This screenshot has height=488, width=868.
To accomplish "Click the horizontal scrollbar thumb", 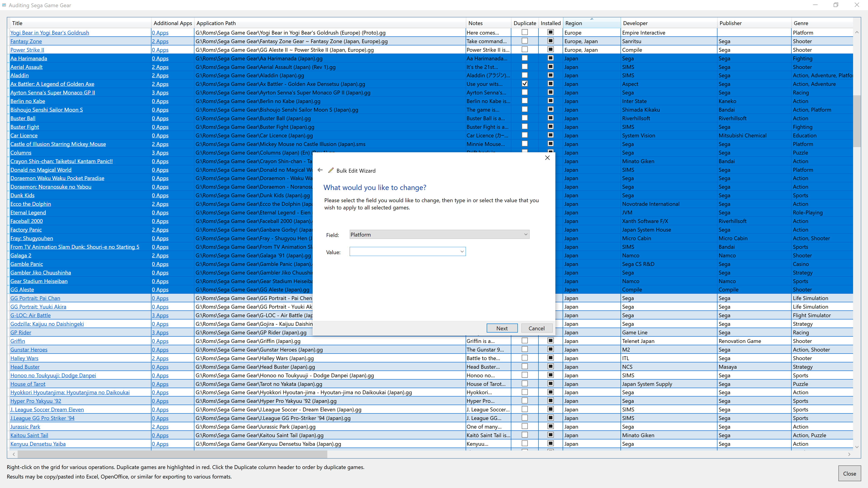I will point(172,454).
